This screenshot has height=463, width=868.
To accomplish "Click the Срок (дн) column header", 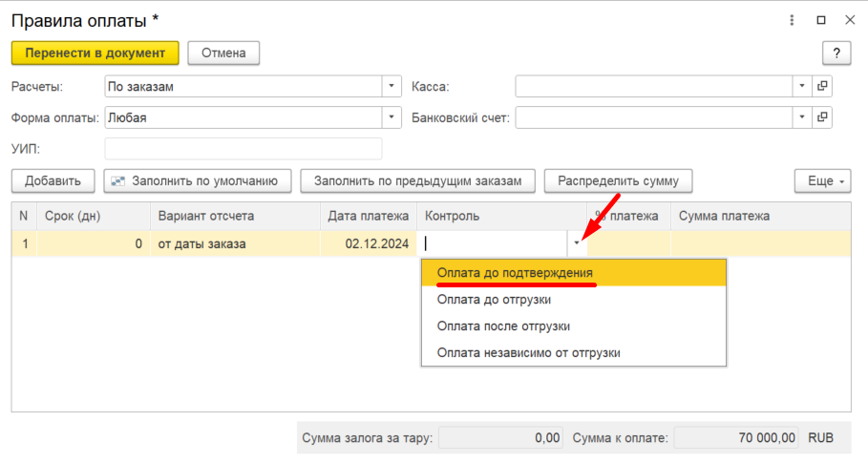I will (94, 216).
